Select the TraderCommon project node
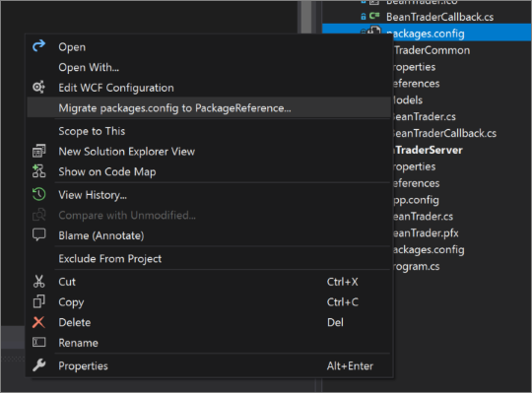This screenshot has width=532, height=393. pos(432,50)
